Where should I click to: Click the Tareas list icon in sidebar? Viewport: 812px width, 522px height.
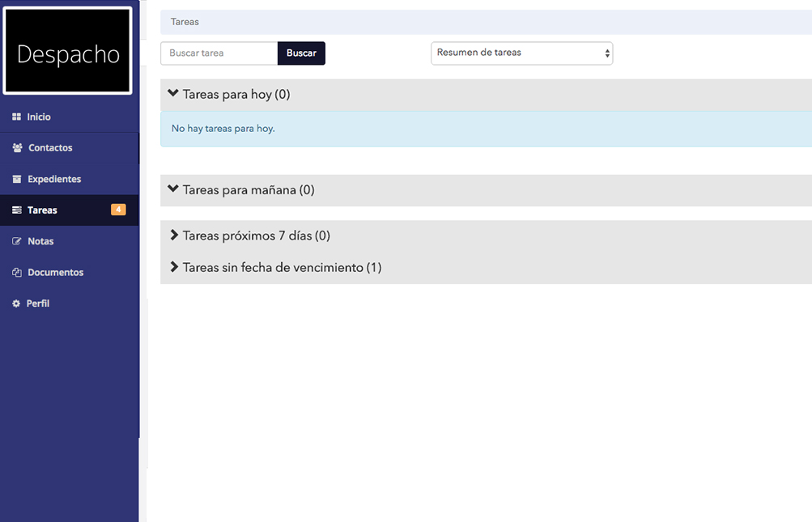click(16, 210)
